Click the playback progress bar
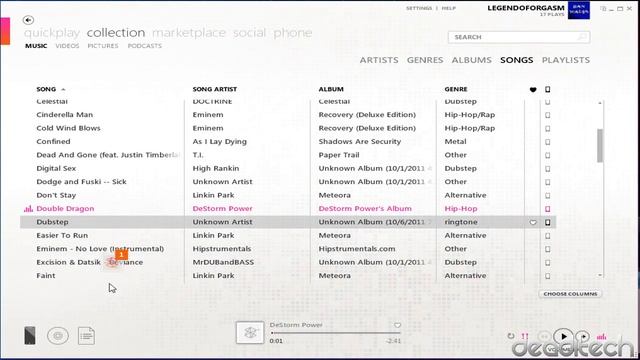Screen dimensions: 640x360 [x=335, y=333]
